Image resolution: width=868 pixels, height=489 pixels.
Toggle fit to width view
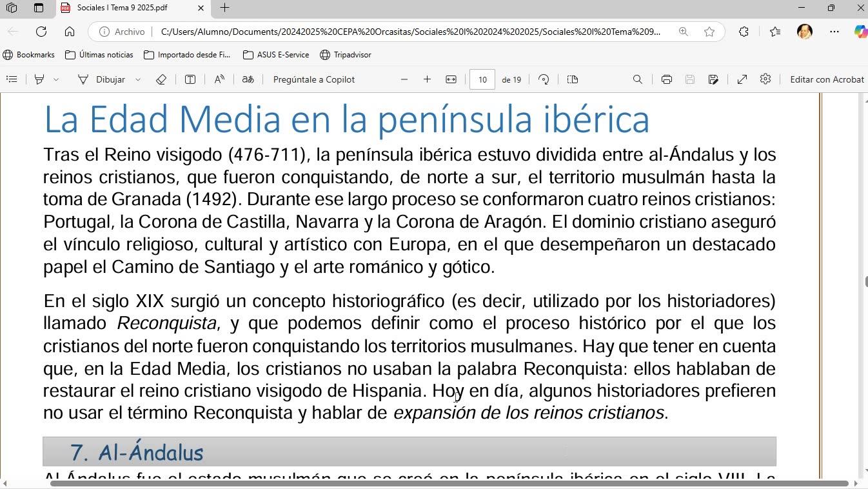[x=451, y=79]
